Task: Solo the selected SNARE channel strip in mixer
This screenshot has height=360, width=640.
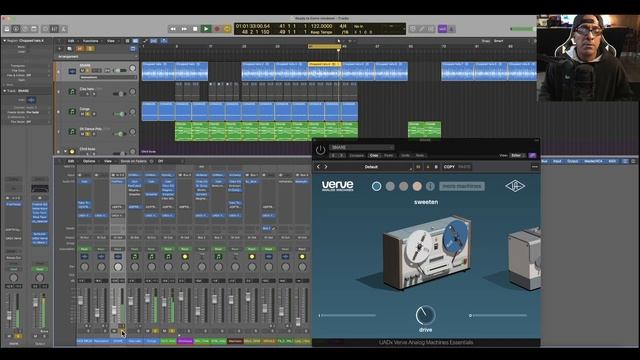Action: pos(121,331)
